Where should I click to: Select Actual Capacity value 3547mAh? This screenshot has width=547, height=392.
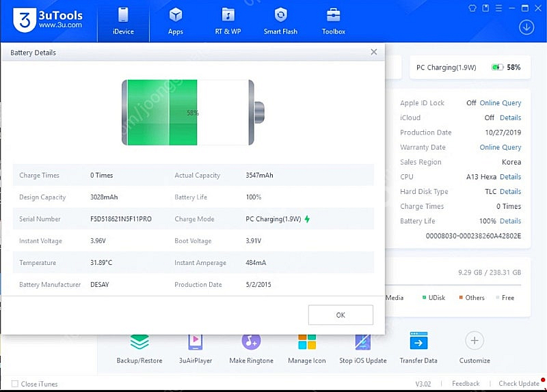click(x=259, y=176)
